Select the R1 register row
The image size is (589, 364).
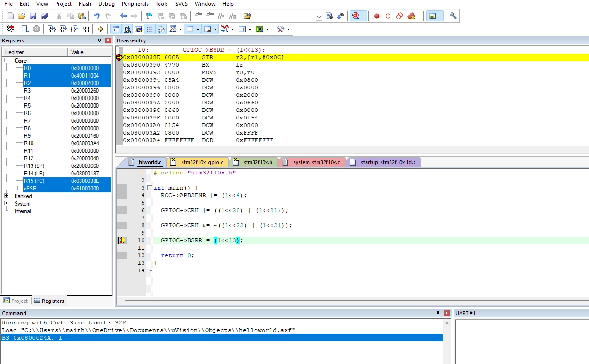click(x=67, y=75)
